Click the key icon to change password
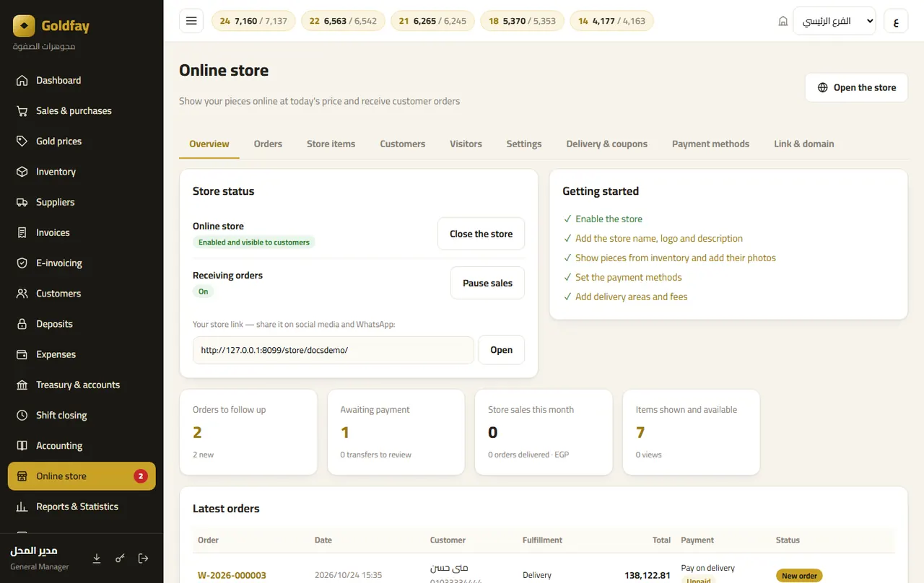Screen dimensions: 924x583 pyautogui.click(x=120, y=558)
